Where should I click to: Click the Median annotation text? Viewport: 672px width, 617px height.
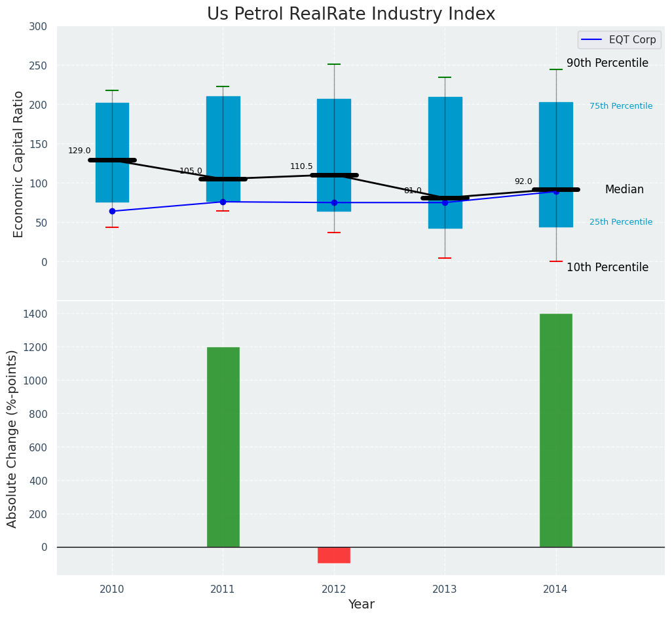point(624,189)
